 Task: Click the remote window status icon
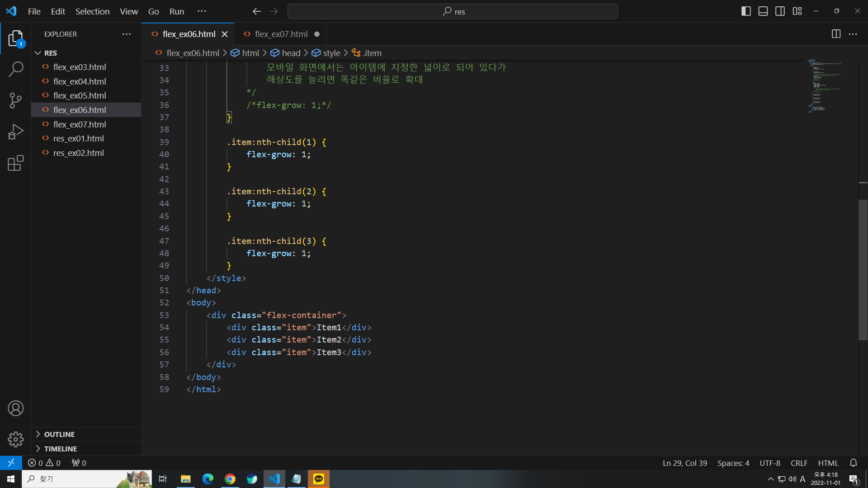pos(11,463)
